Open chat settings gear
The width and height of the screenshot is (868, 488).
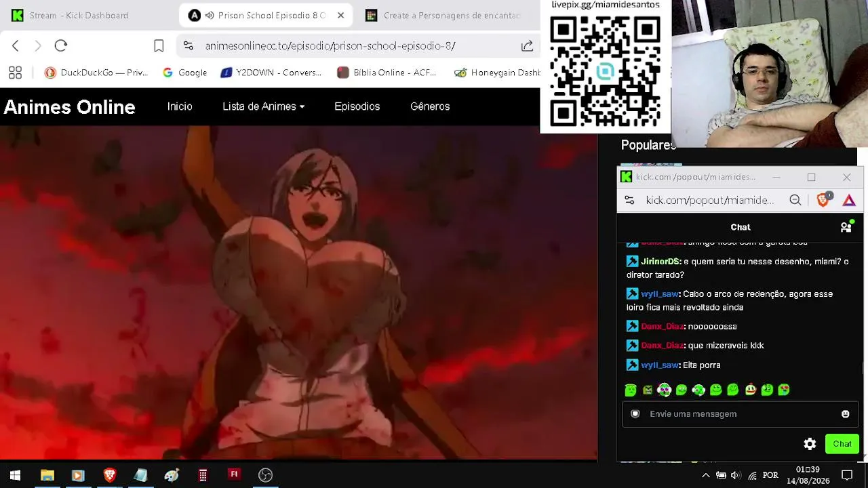810,444
